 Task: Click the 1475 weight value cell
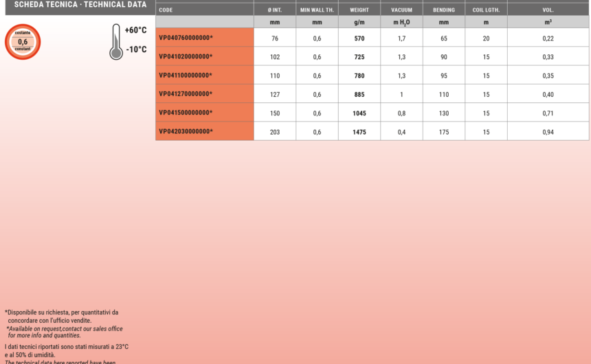(x=359, y=131)
